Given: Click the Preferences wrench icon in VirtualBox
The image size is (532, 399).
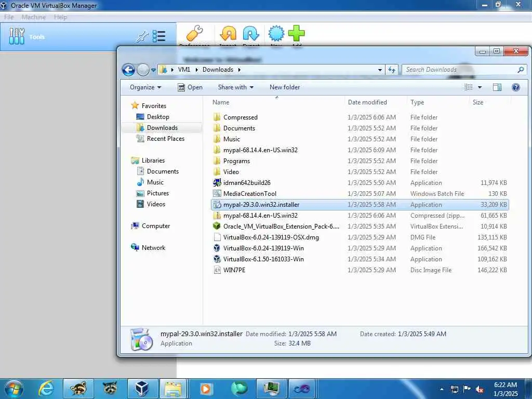Looking at the screenshot, I should coord(195,33).
